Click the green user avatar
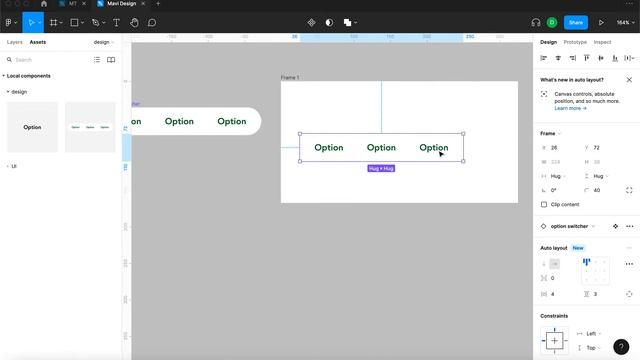Viewport: 640px width, 360px height. (552, 23)
